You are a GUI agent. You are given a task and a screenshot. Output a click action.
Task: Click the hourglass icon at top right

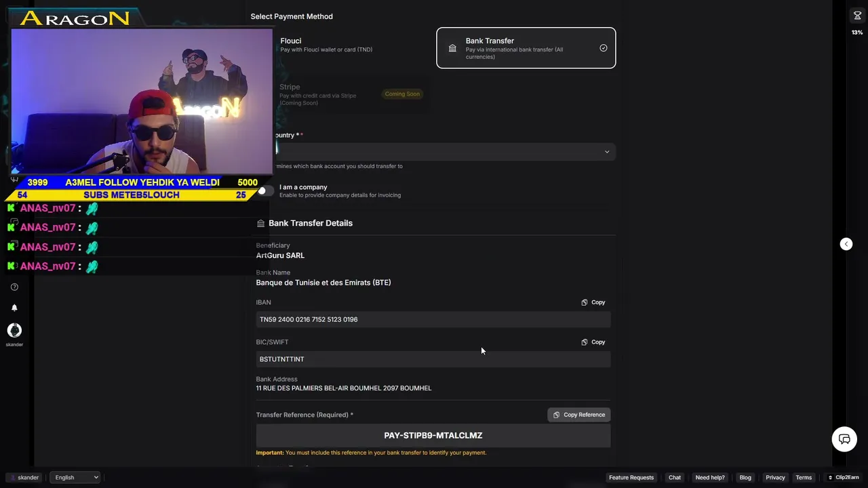point(857,16)
